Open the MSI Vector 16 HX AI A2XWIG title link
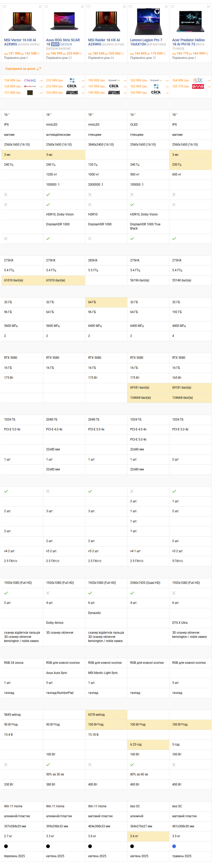The image size is (213, 868). (20, 42)
